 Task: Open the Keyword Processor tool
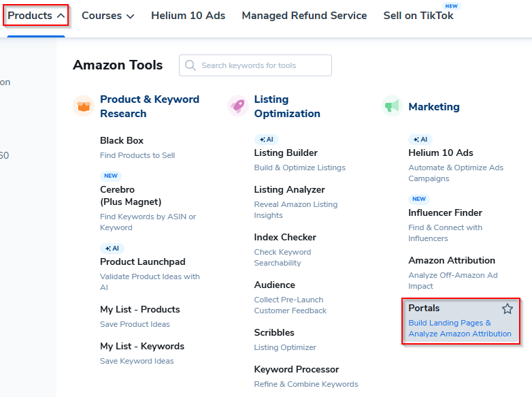[296, 369]
